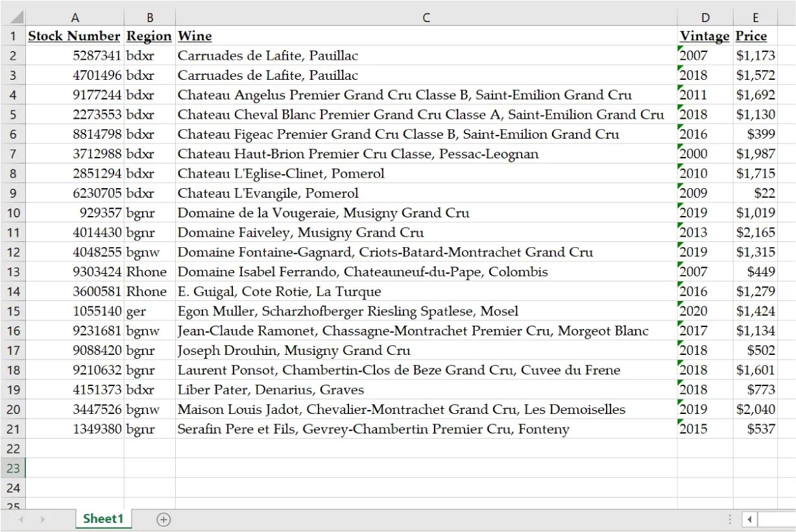Image resolution: width=796 pixels, height=532 pixels.
Task: Click the previous sheet navigation arrow
Action: (x=21, y=519)
